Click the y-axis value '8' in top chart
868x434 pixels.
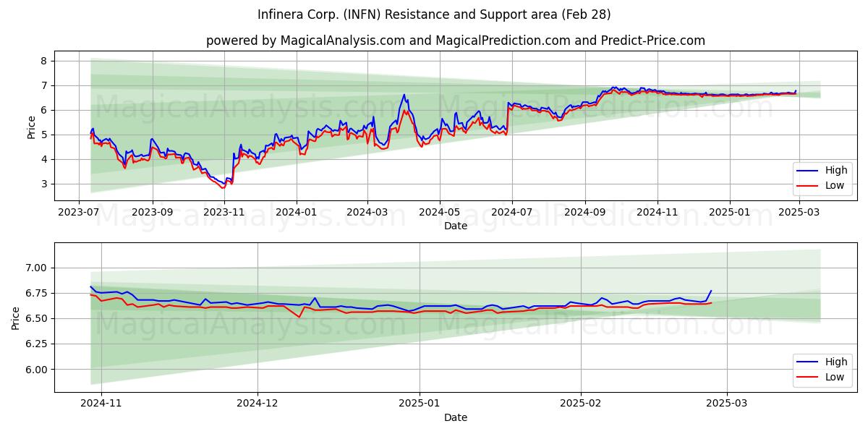44,61
